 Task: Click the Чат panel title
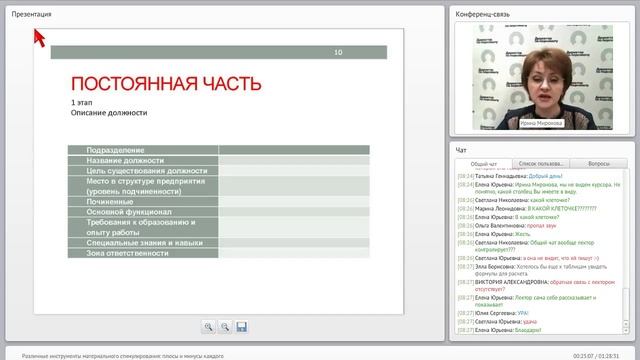pyautogui.click(x=461, y=150)
